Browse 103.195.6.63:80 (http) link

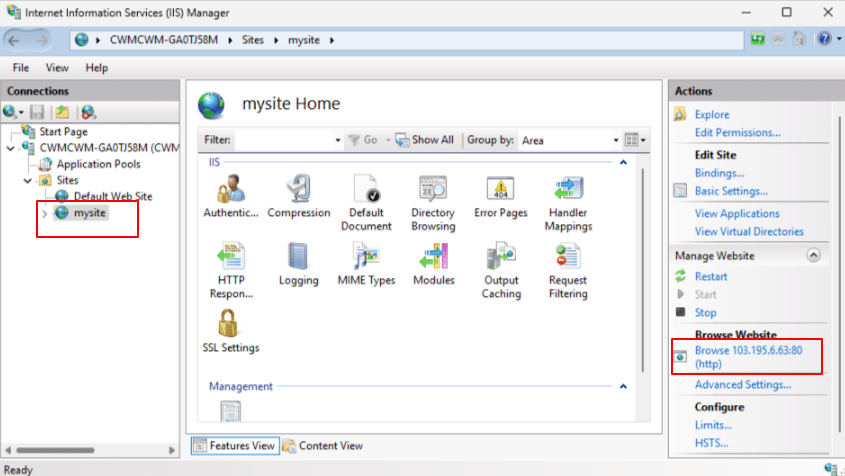(748, 357)
